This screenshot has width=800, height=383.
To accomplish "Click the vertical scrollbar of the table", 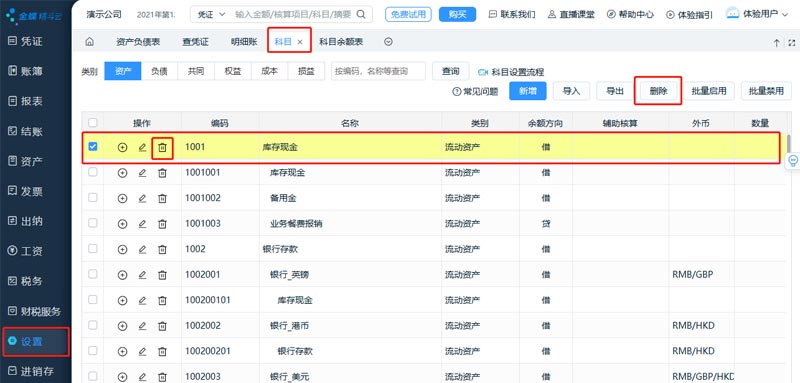I will [x=789, y=144].
